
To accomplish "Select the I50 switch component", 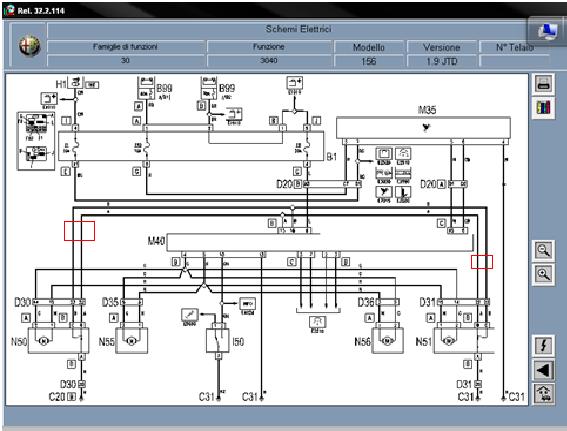I will pyautogui.click(x=218, y=340).
